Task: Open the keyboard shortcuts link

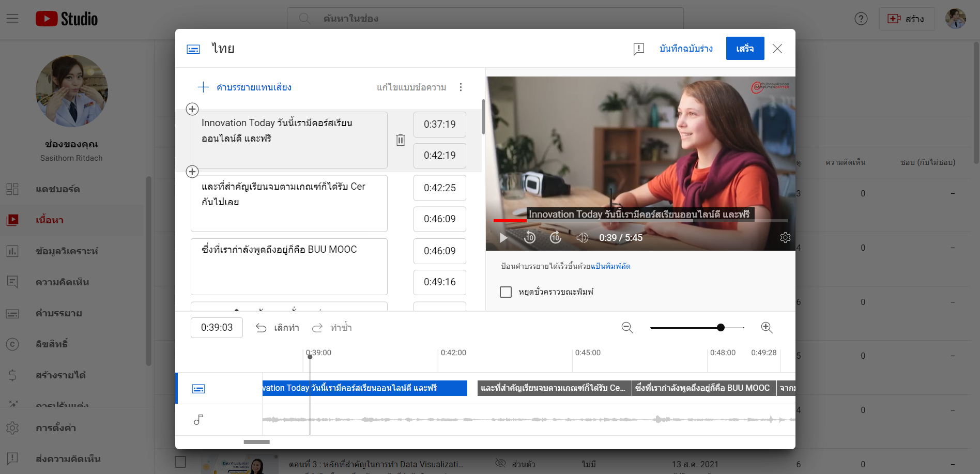Action: tap(610, 266)
